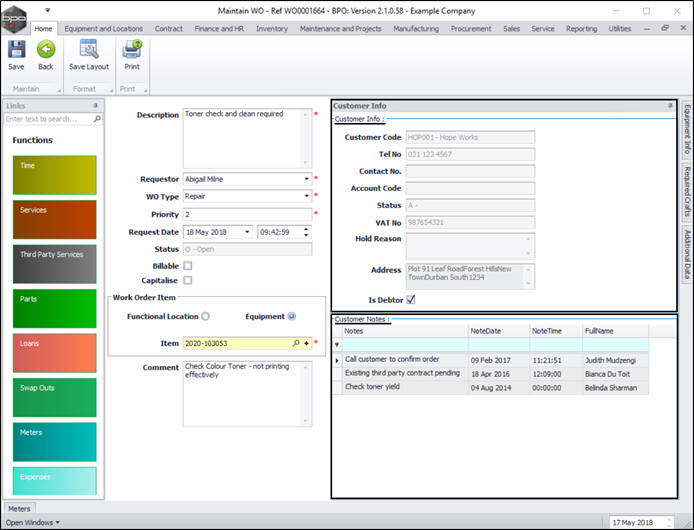This screenshot has width=694, height=530.
Task: Restore the inner document window
Action: tap(665, 28)
